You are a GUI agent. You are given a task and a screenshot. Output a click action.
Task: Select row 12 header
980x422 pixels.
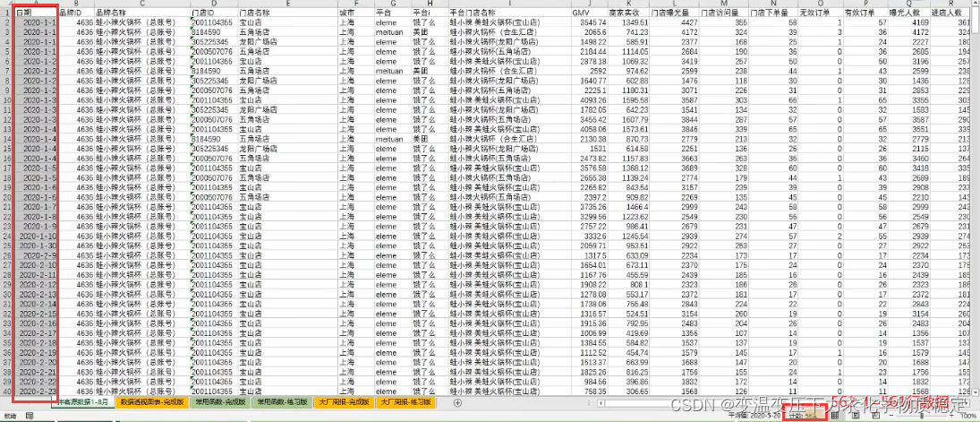tap(7, 119)
